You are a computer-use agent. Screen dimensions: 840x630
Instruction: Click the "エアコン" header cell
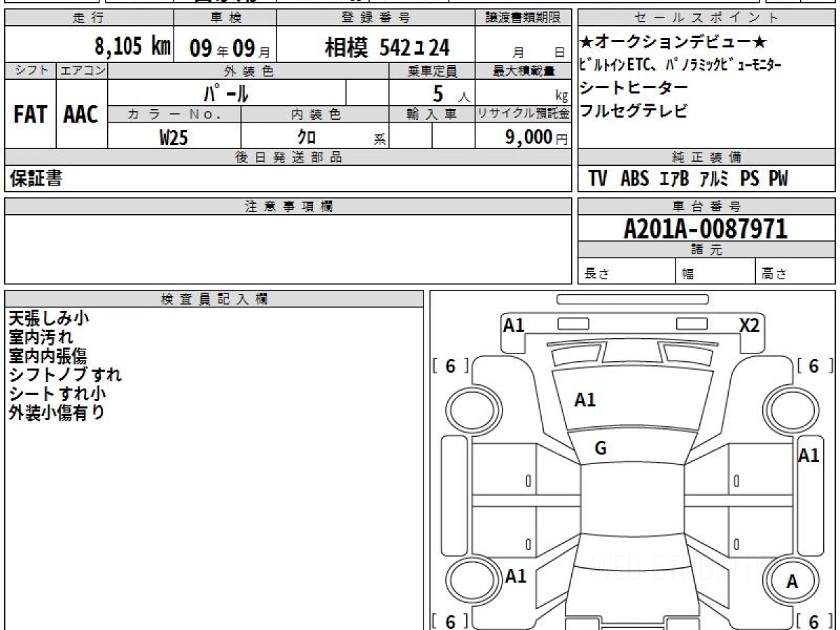[x=82, y=71]
